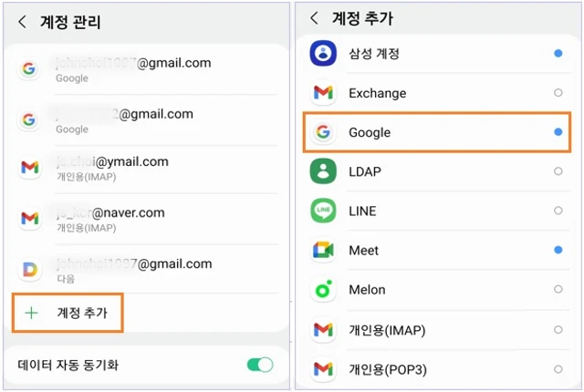Choose LDAP as the account type
Image resolution: width=584 pixels, height=392 pixels.
365,171
